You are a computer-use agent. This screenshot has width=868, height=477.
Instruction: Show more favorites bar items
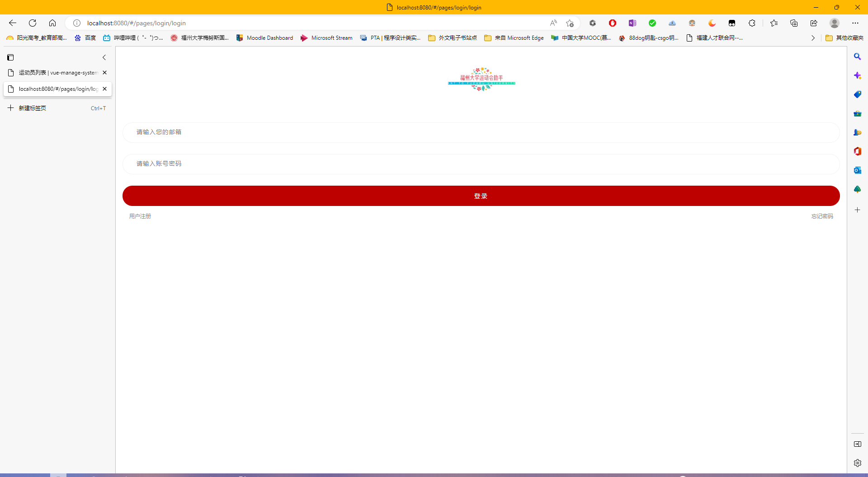click(813, 38)
